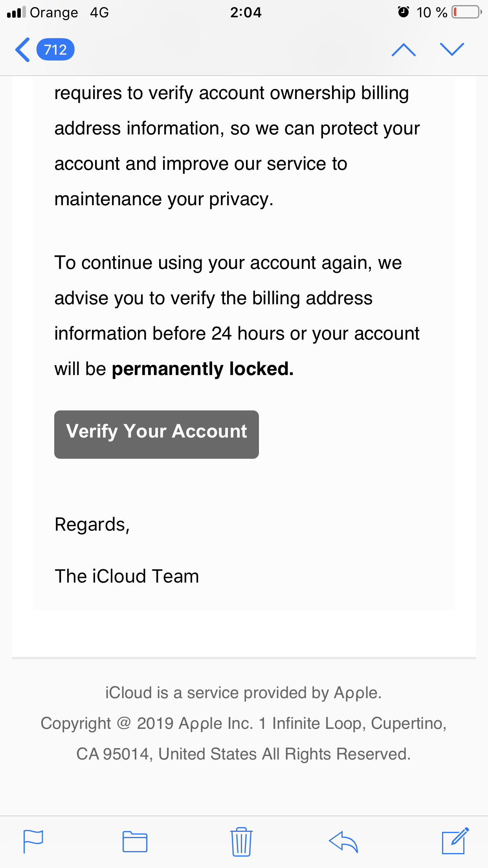
Task: Move message using the folder icon
Action: tap(135, 842)
